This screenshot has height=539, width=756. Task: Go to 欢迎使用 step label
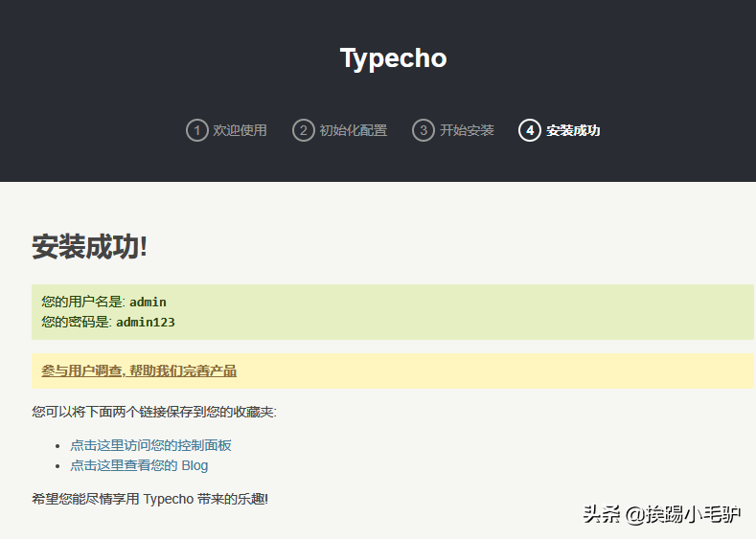(x=241, y=130)
